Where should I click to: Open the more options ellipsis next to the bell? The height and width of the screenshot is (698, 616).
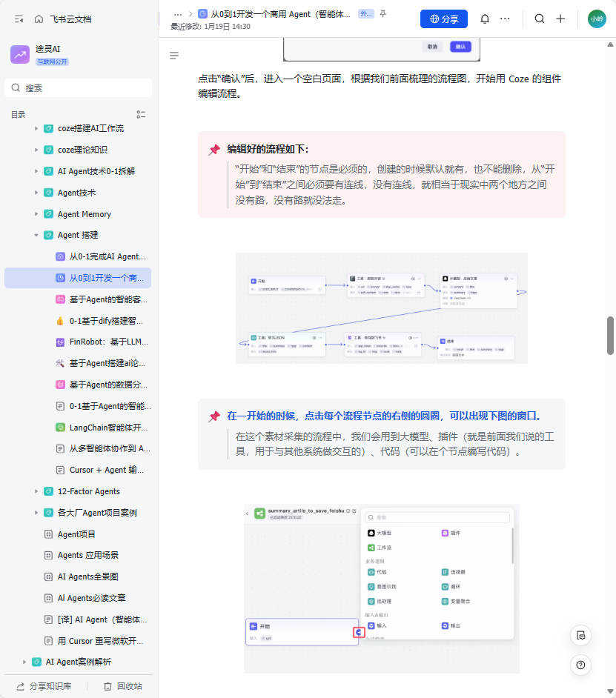[x=505, y=19]
